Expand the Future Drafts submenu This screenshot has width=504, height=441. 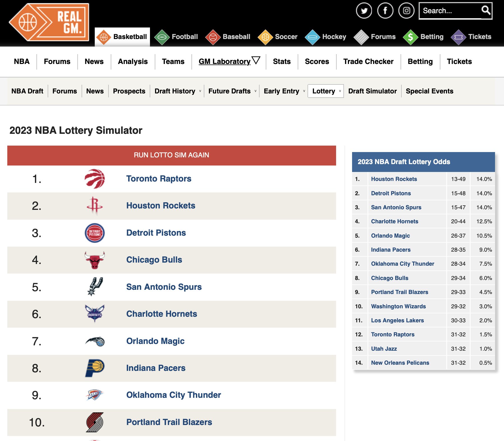click(x=255, y=91)
